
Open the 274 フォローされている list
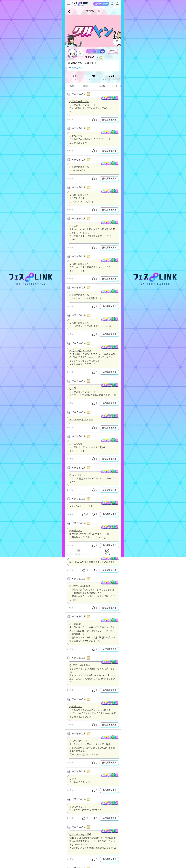tap(111, 77)
